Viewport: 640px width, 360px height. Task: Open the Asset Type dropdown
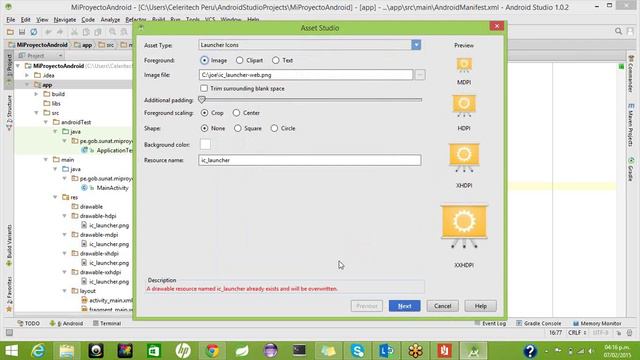[x=416, y=45]
